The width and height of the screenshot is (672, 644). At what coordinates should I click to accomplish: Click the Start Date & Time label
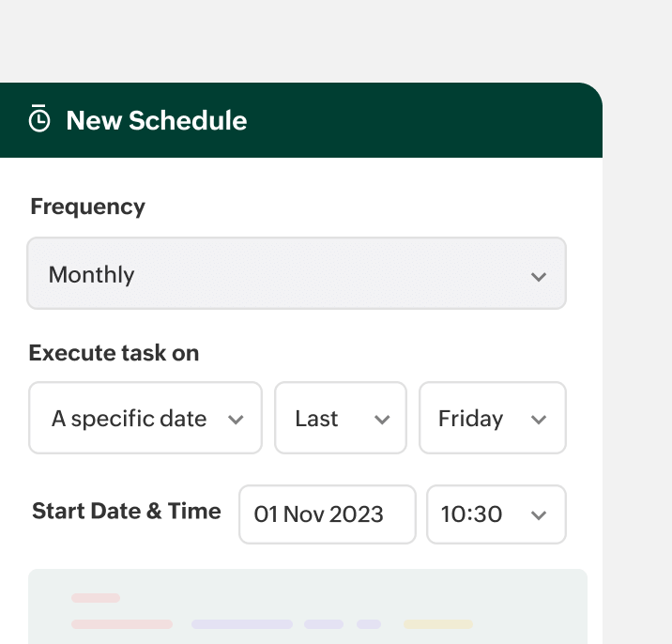127,512
